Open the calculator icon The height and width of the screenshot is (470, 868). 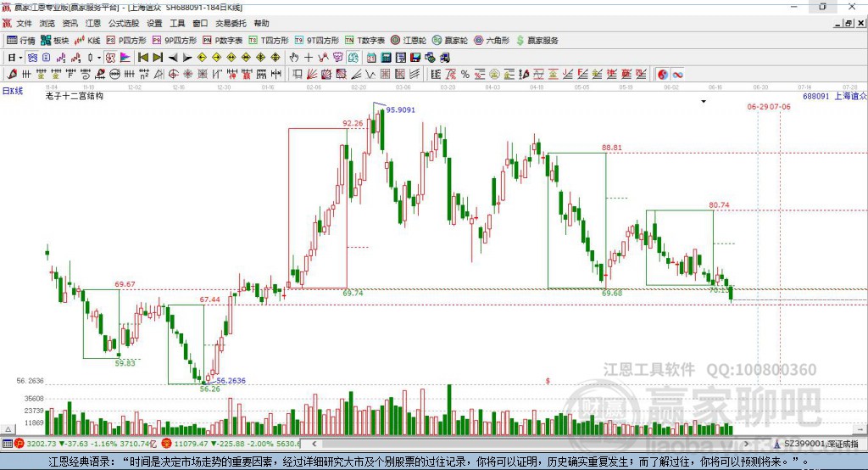click(386, 58)
